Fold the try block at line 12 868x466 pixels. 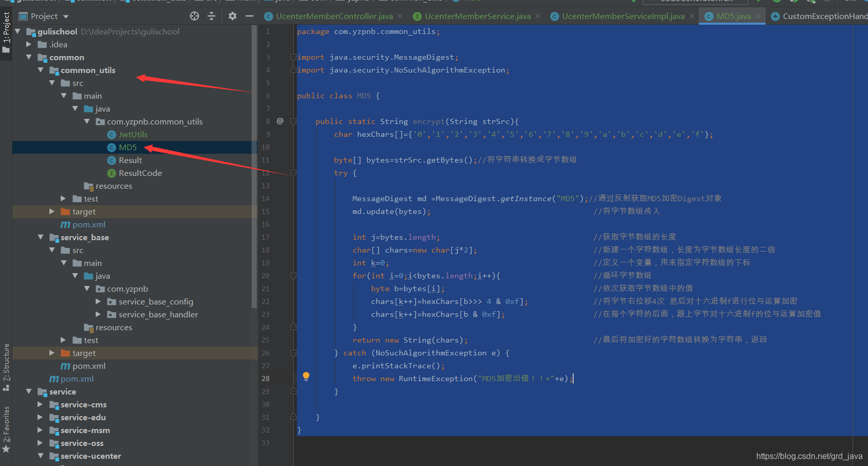[293, 173]
